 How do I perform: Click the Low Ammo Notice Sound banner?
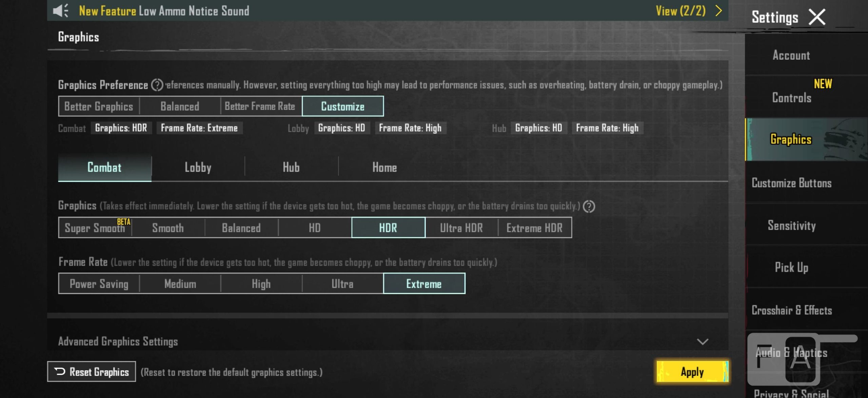tap(194, 11)
